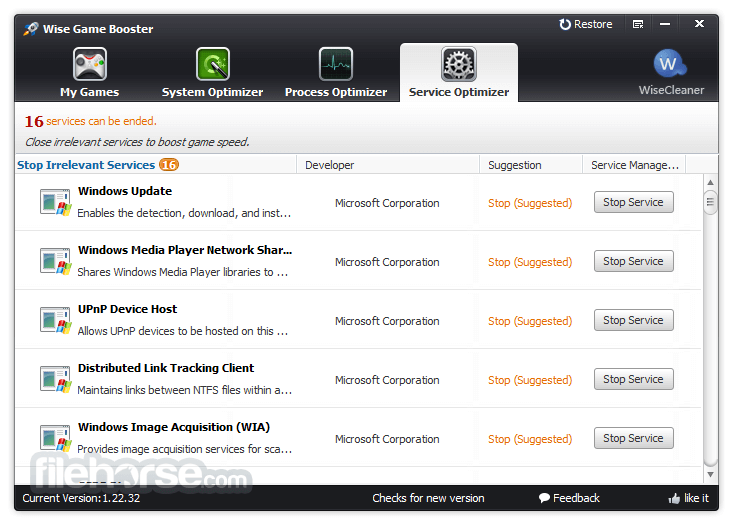Click the like it link text

click(x=696, y=498)
